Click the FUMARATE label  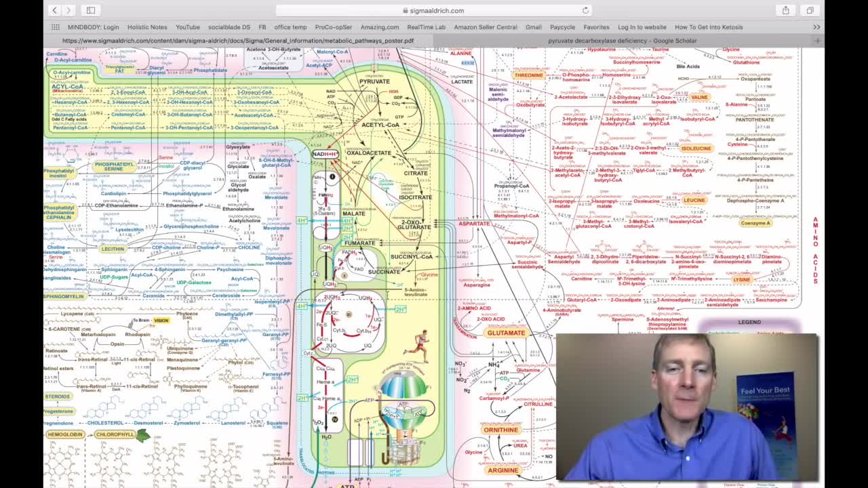click(x=359, y=243)
